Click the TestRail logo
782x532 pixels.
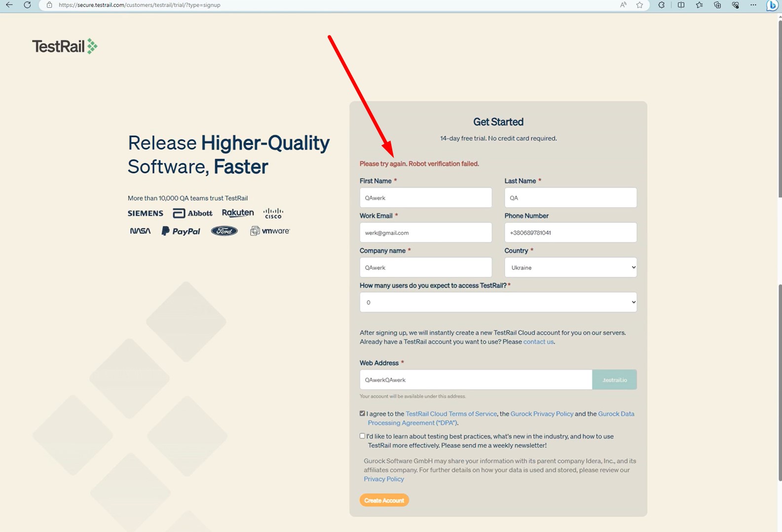tap(65, 46)
